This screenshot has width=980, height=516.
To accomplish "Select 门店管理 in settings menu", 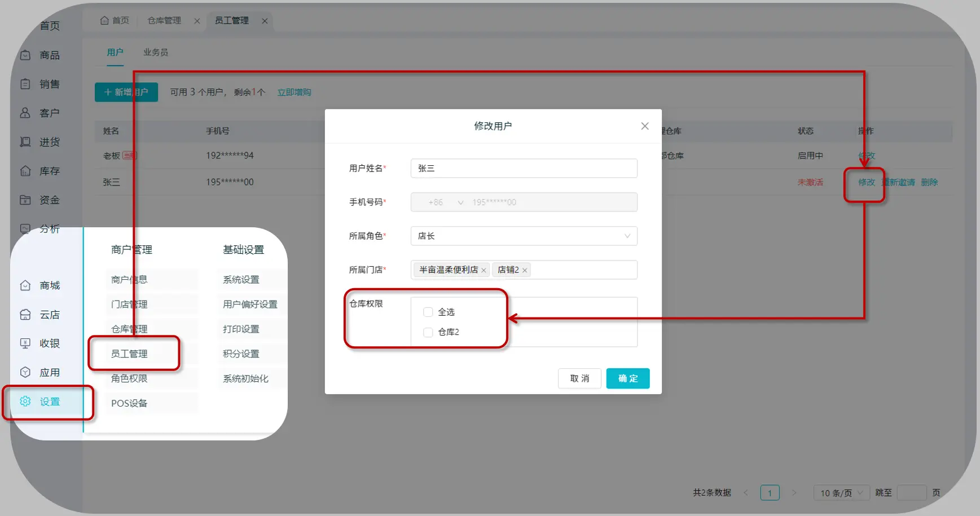I will point(129,304).
